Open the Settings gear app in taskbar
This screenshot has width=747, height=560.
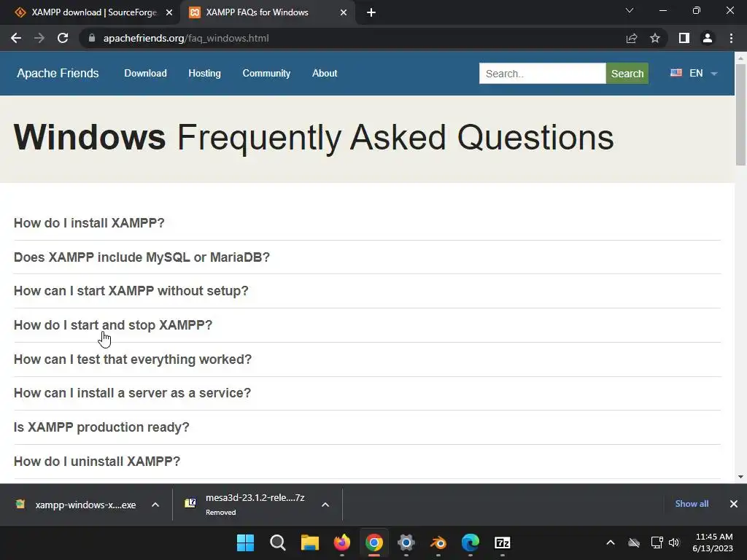click(406, 542)
